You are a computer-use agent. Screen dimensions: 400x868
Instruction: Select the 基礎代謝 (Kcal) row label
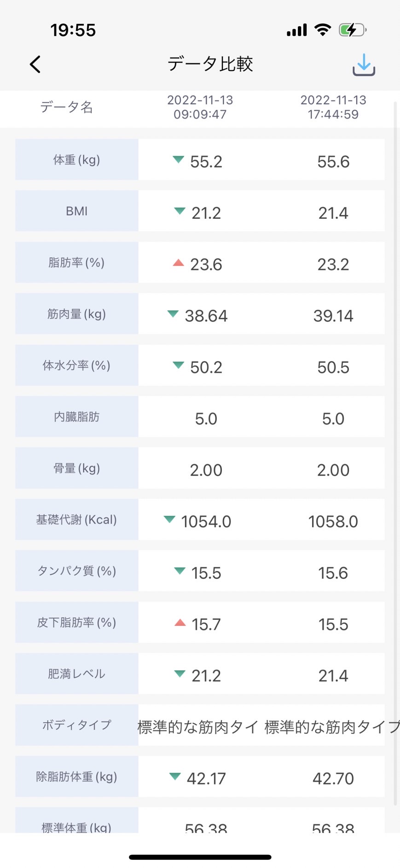click(x=77, y=519)
